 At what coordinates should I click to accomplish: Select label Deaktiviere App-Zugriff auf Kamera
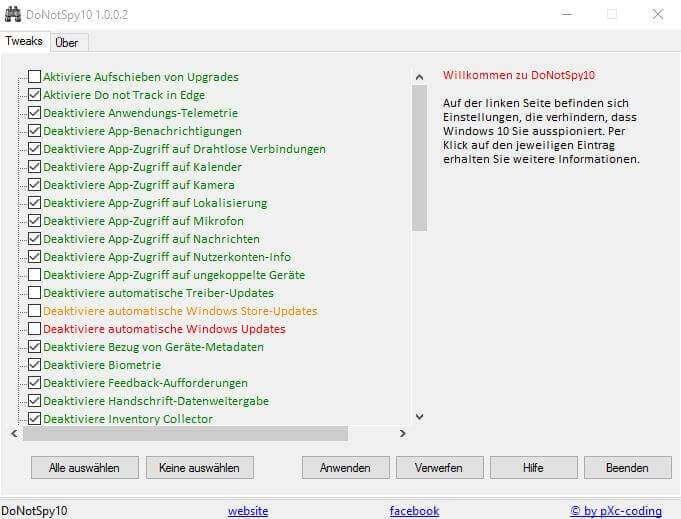click(x=139, y=185)
